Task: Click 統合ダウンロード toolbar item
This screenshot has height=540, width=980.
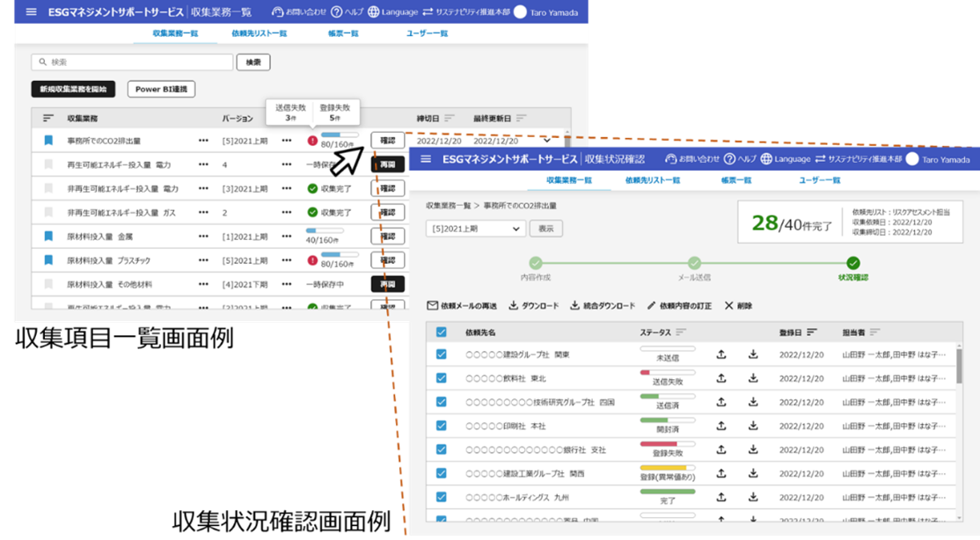Action: tap(603, 306)
